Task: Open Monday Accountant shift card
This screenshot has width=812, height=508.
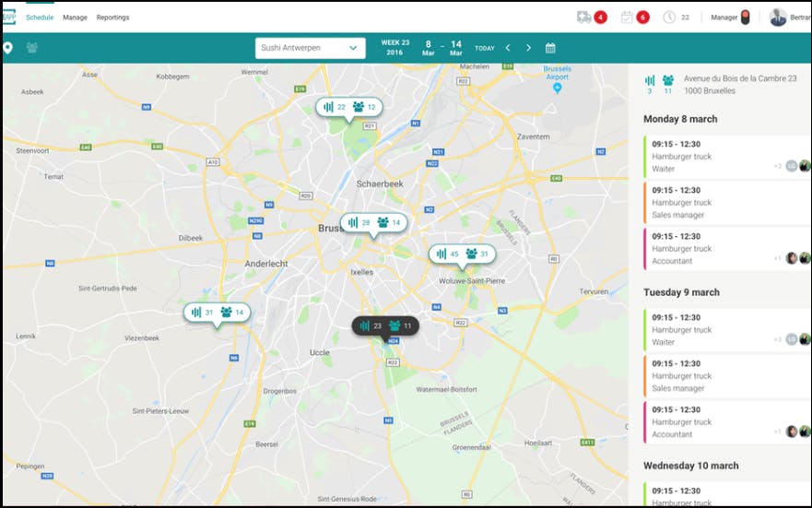Action: (x=727, y=249)
